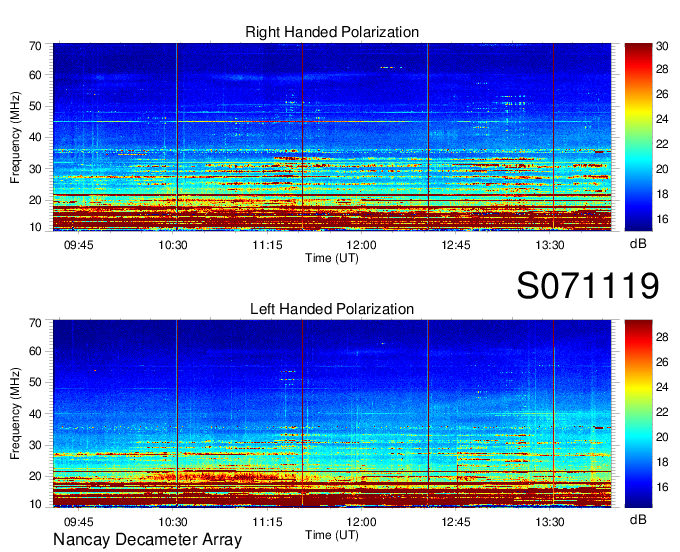Click the 70 MHz tick of Left Handed plot
Viewport: 680px width, 552px height.
(35, 323)
